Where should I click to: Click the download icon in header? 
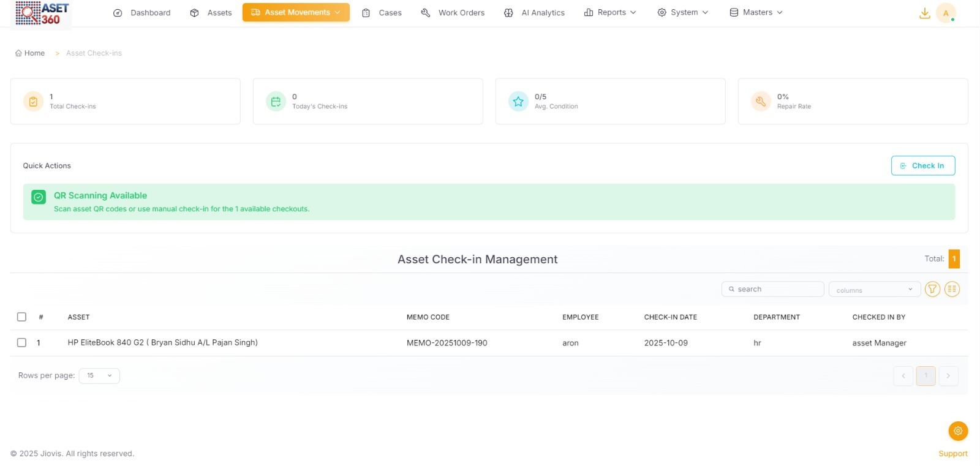[924, 13]
